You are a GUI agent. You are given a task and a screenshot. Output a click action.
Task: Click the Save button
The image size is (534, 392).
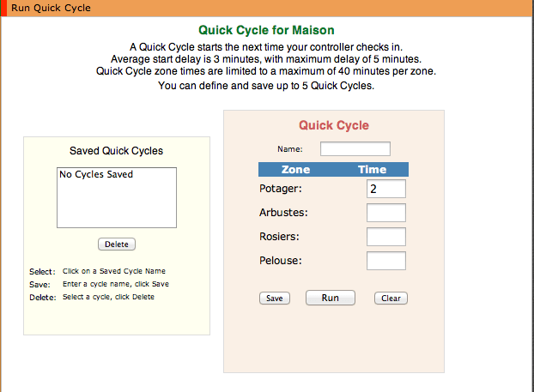click(x=275, y=299)
